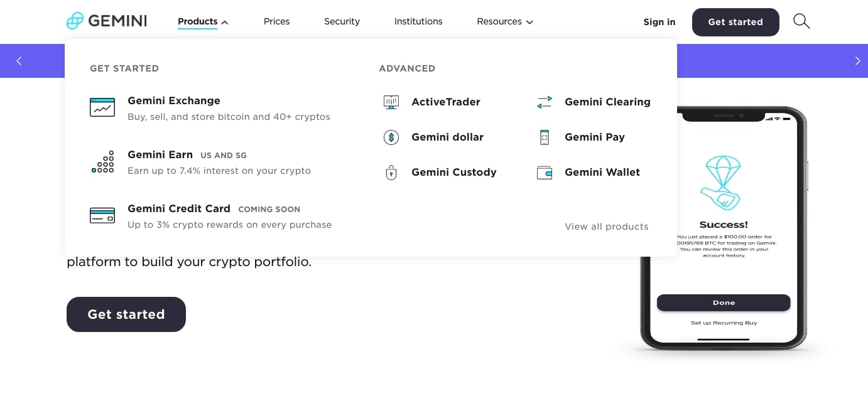
Task: Click the Gemini logo icon
Action: click(x=75, y=21)
